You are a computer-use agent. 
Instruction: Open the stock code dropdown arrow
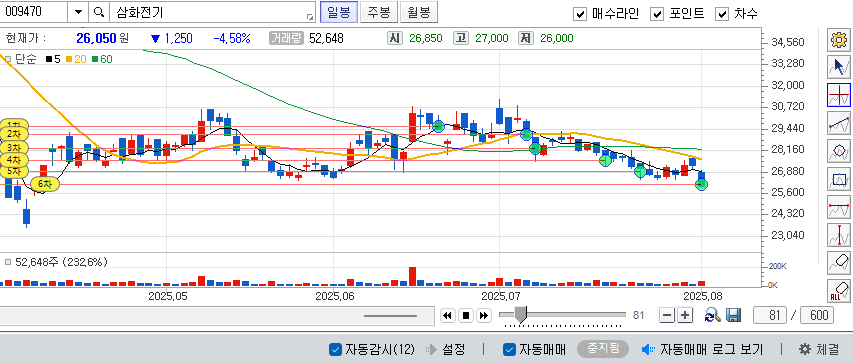78,12
